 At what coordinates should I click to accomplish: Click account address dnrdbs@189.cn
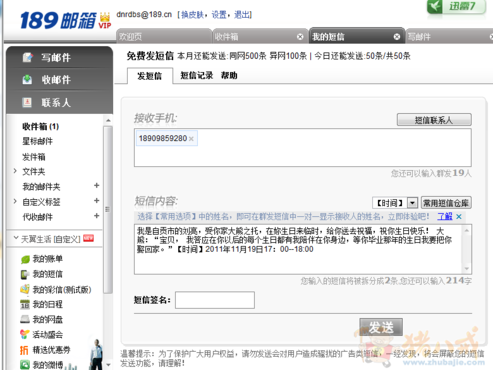point(144,14)
